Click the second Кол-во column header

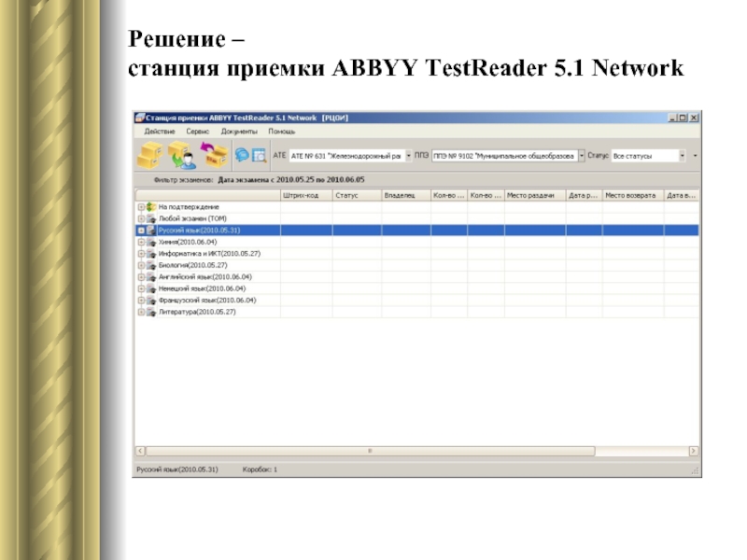click(x=486, y=195)
